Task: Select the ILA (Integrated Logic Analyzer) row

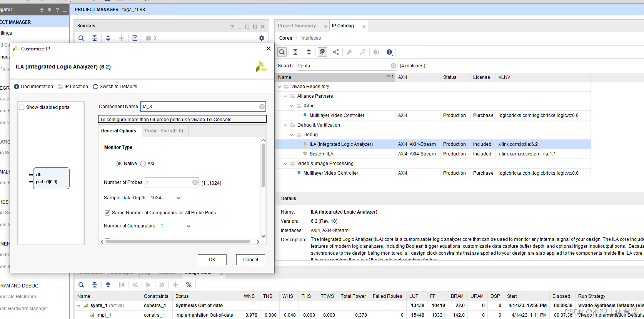Action: click(433, 144)
